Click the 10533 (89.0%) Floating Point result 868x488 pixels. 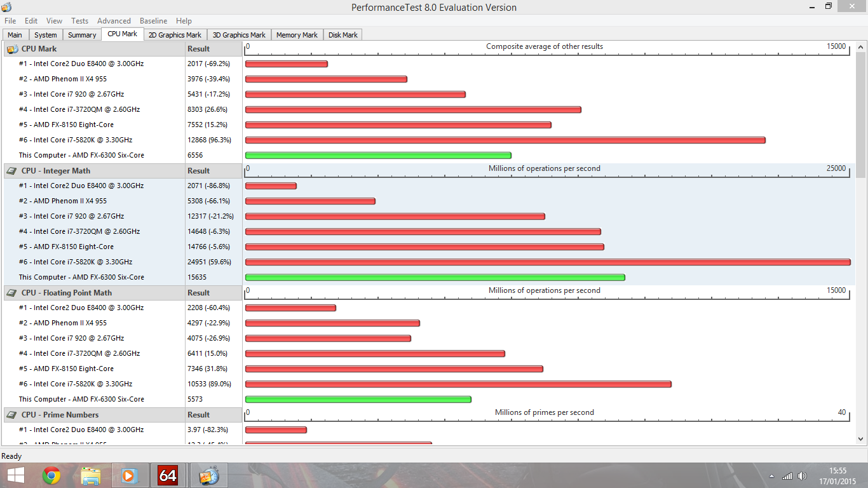pyautogui.click(x=209, y=384)
